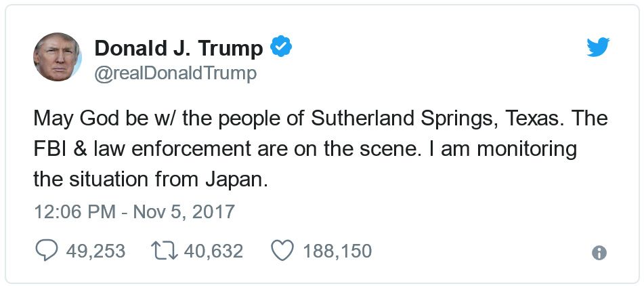644x286 pixels.
Task: Open the tweet info icon
Action: [x=599, y=253]
